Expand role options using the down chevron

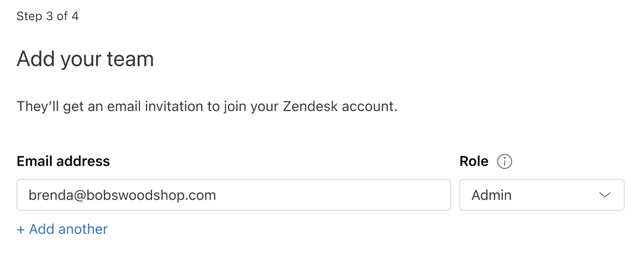605,195
